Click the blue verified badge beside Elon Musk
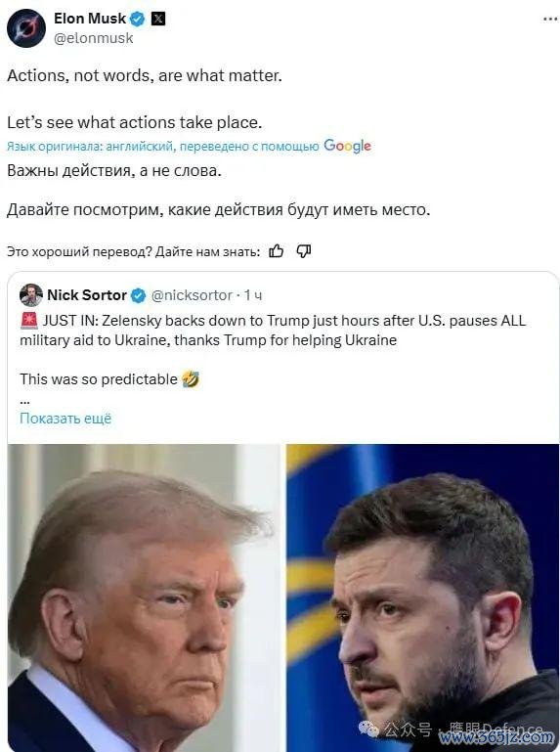This screenshot has height=752, width=560. pyautogui.click(x=138, y=19)
